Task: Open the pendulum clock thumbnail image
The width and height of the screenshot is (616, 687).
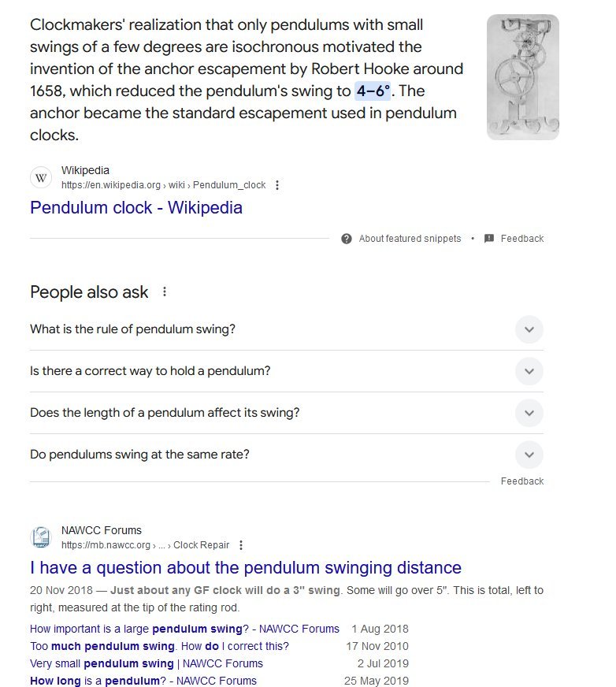Action: point(522,77)
